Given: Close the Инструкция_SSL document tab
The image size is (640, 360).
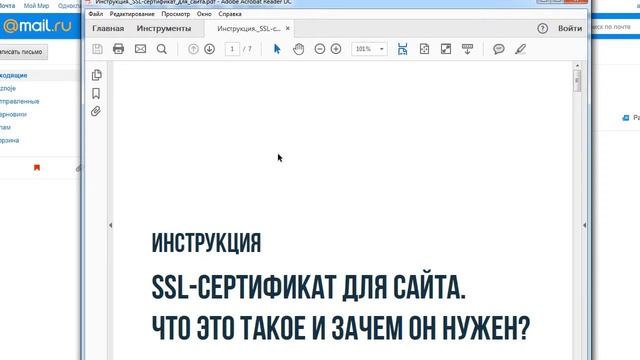Looking at the screenshot, I should click(287, 28).
